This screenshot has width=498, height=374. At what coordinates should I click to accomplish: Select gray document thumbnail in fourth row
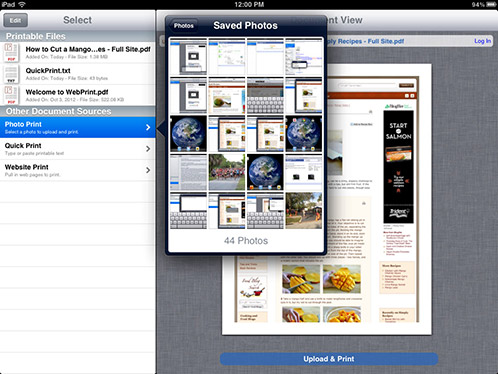(188, 172)
